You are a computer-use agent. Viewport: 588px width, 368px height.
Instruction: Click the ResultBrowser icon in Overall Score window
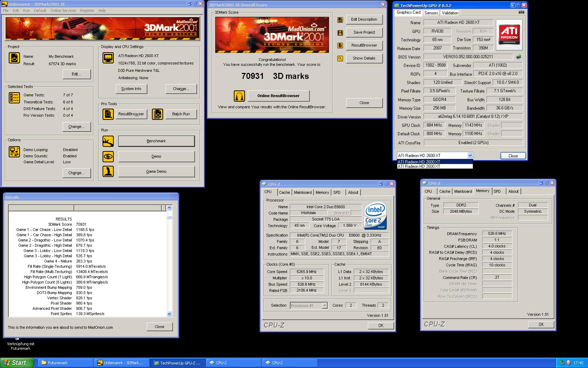click(340, 46)
